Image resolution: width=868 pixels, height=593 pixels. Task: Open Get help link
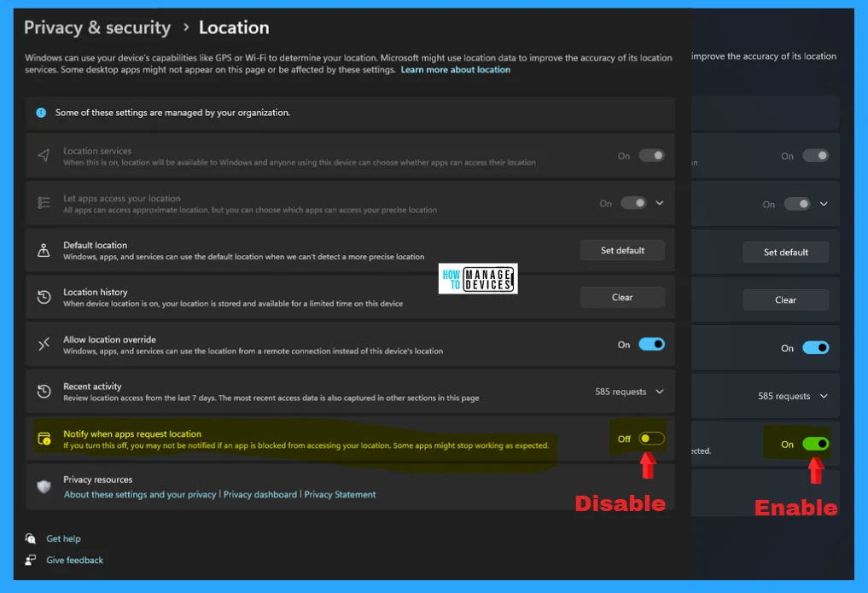click(64, 538)
